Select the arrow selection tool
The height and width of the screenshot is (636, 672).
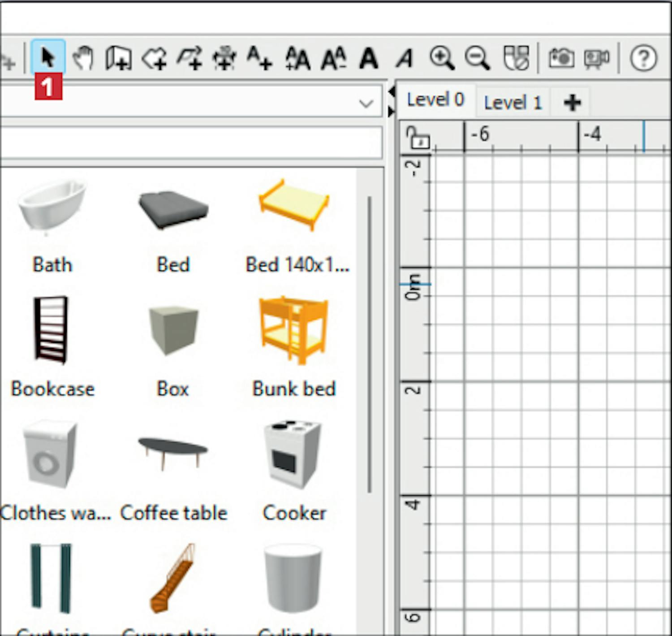[x=48, y=58]
